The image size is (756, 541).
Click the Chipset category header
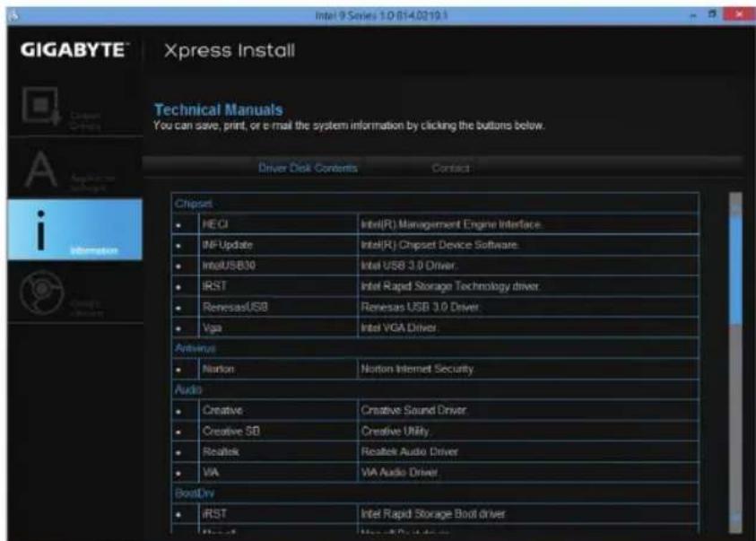click(194, 204)
